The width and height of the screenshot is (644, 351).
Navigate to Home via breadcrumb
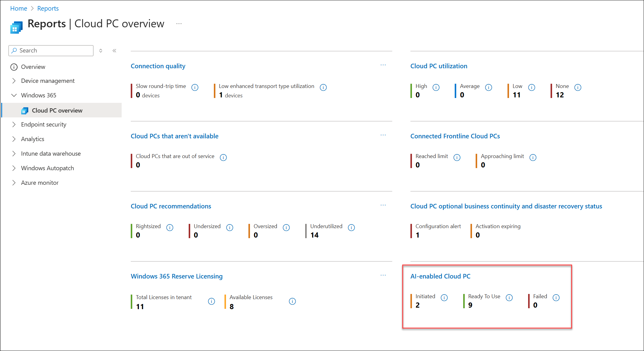coord(19,8)
